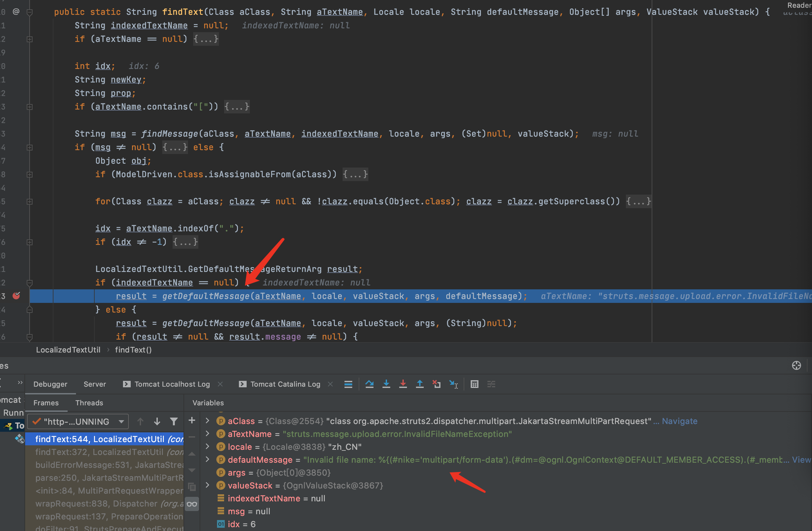Click findText() in the breadcrumb
This screenshot has height=531, width=812.
[x=133, y=350]
